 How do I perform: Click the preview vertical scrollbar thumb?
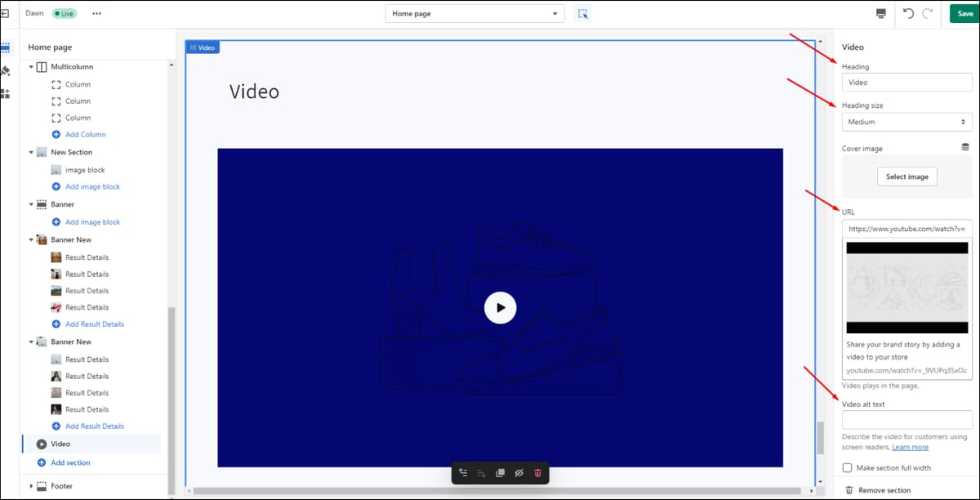coord(822,437)
